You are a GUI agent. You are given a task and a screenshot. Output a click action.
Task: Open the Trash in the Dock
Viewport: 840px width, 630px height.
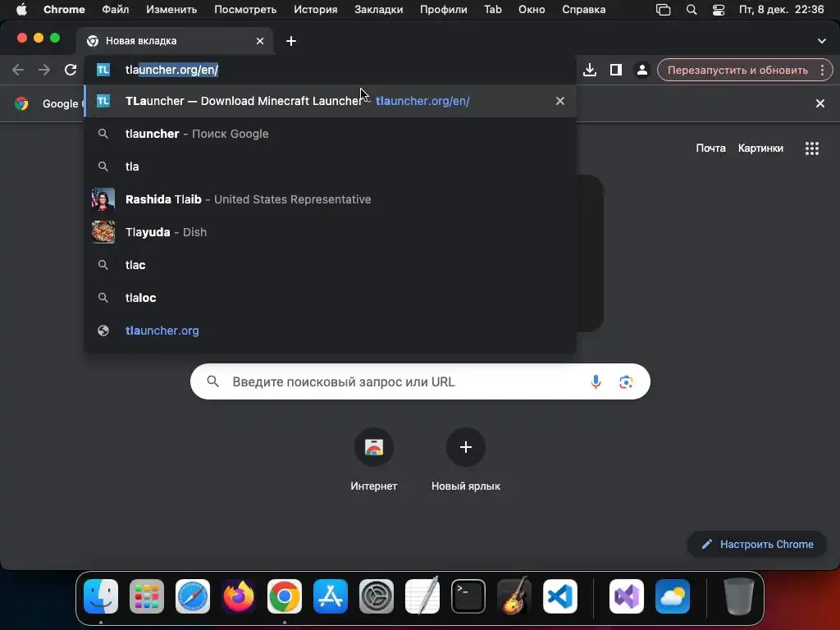pyautogui.click(x=739, y=596)
